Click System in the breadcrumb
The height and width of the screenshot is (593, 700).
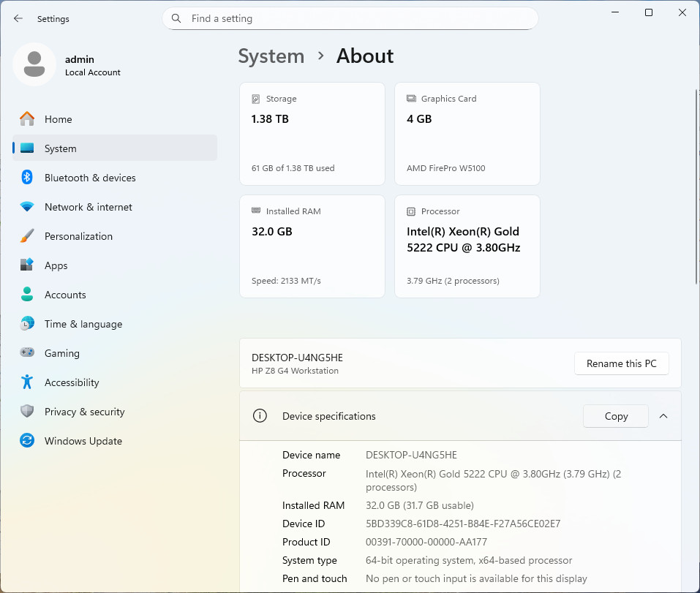tap(271, 56)
